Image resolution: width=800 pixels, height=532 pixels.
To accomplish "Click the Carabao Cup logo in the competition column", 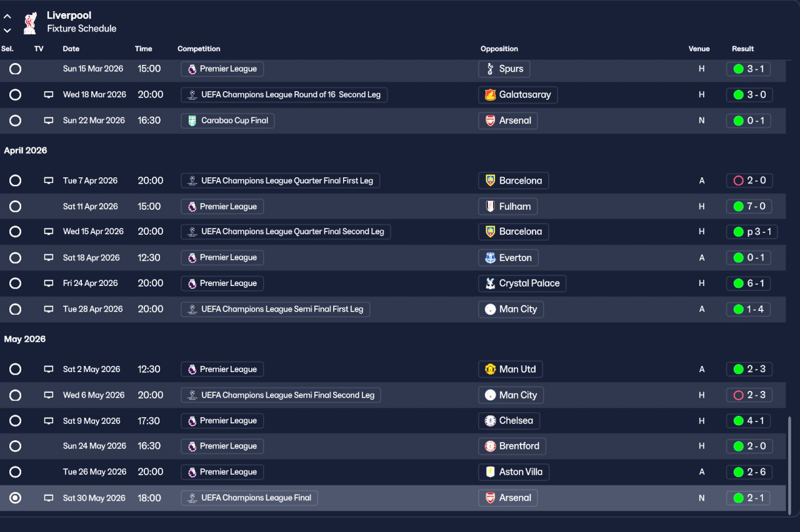I will click(192, 121).
